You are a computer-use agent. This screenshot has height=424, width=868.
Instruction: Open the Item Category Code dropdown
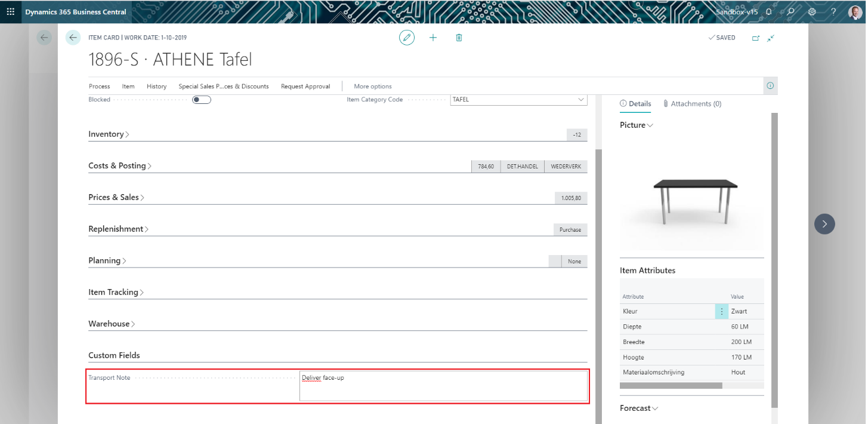tap(582, 100)
